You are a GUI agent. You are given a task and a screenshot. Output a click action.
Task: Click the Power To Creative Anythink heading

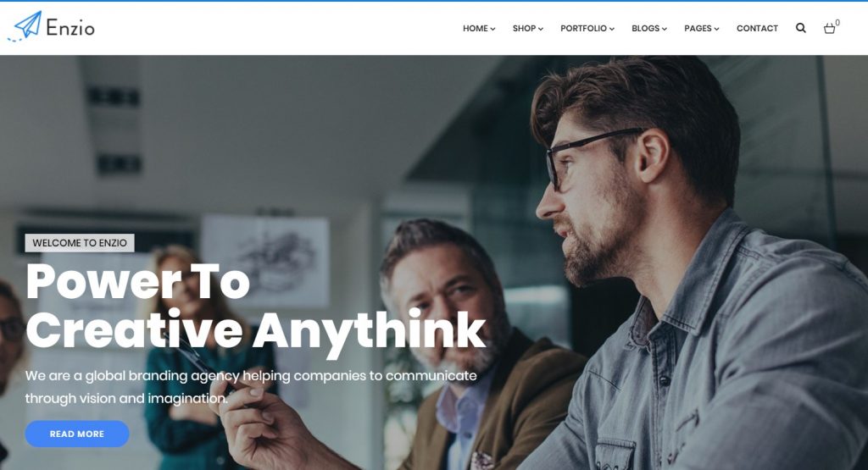click(x=256, y=306)
